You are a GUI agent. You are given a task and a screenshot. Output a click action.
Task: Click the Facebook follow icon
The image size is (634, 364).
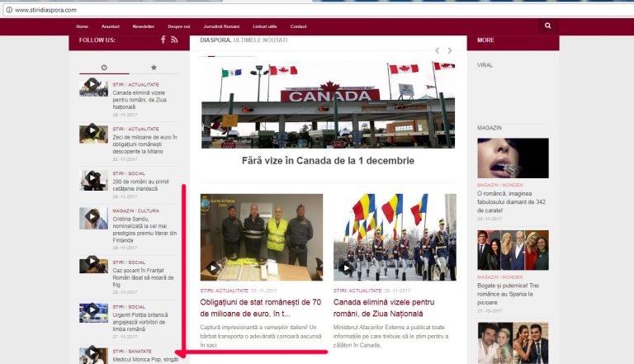163,40
